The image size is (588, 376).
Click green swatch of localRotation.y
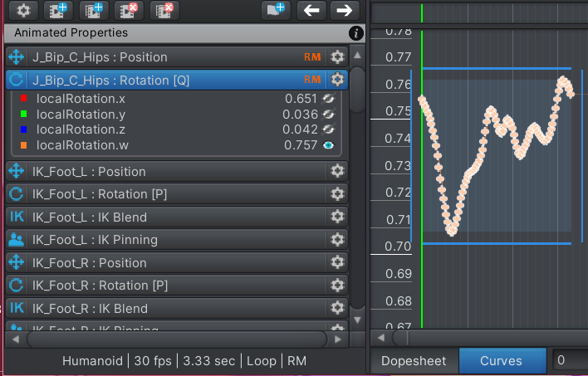click(23, 114)
